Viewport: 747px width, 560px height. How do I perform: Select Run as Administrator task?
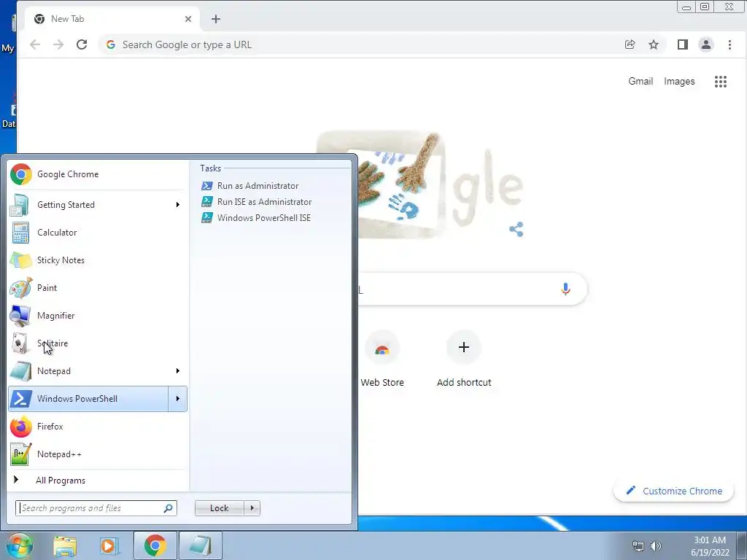pos(258,186)
